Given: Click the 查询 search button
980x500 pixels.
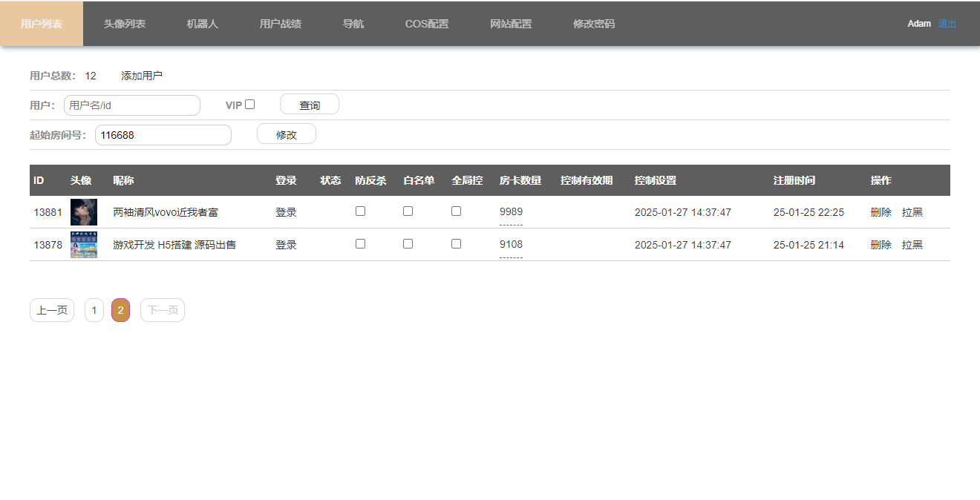Looking at the screenshot, I should click(309, 104).
